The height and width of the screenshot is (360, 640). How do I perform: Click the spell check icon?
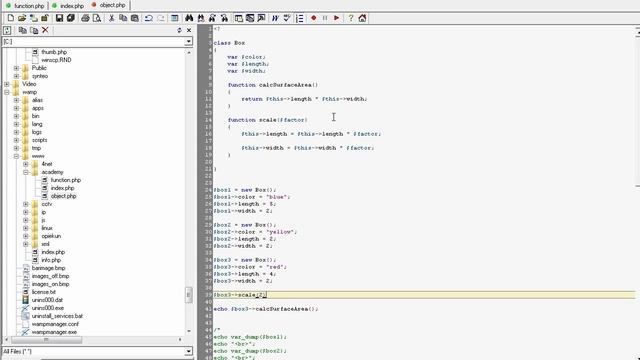(x=287, y=18)
